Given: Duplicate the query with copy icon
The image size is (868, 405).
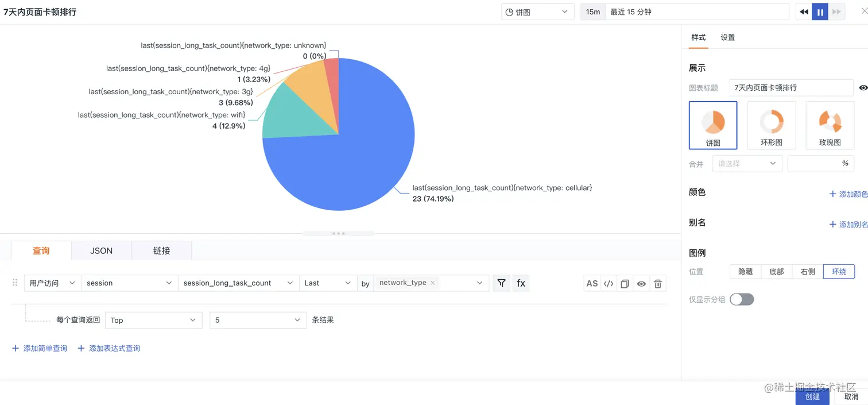Looking at the screenshot, I should (625, 283).
